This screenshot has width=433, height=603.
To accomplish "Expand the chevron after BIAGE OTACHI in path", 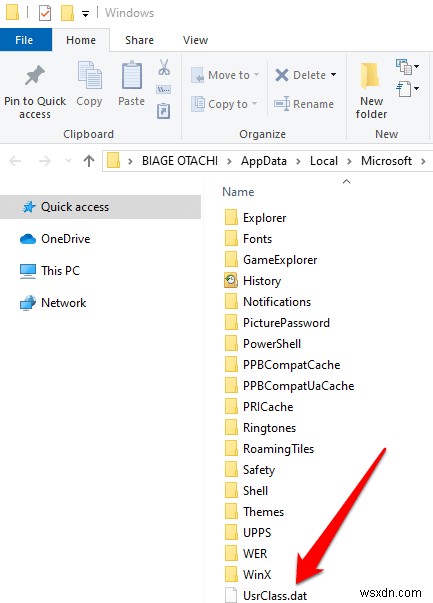I will pyautogui.click(x=230, y=161).
